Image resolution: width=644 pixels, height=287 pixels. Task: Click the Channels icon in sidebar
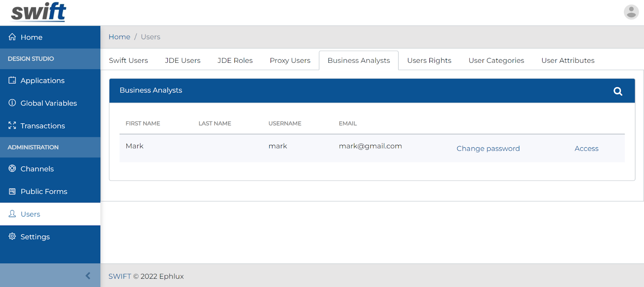(x=12, y=168)
